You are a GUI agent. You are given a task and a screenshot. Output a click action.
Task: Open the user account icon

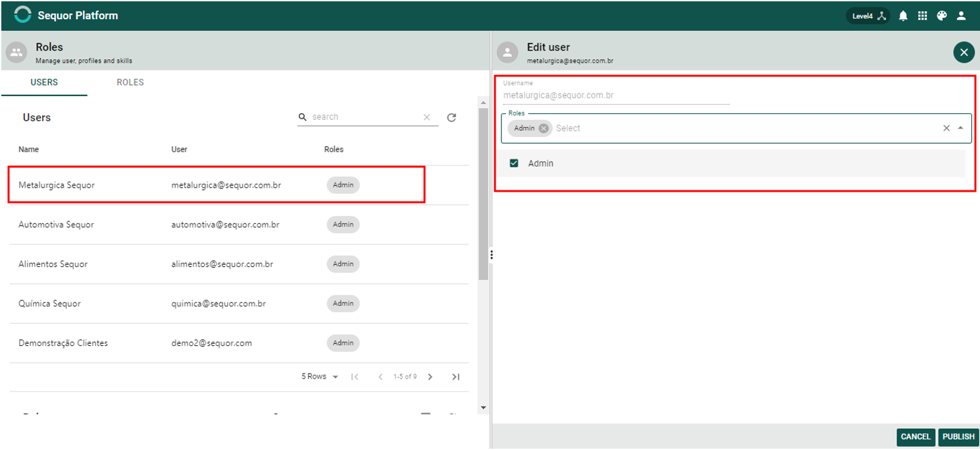coord(961,16)
